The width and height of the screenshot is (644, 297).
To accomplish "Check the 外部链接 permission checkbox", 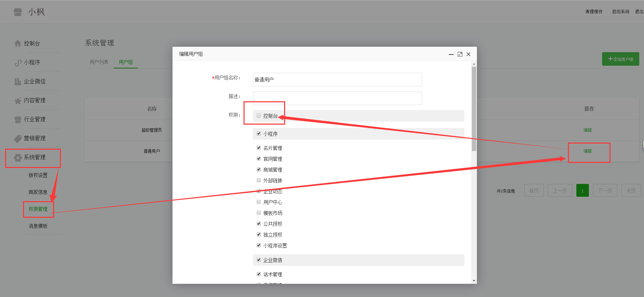I will [259, 181].
